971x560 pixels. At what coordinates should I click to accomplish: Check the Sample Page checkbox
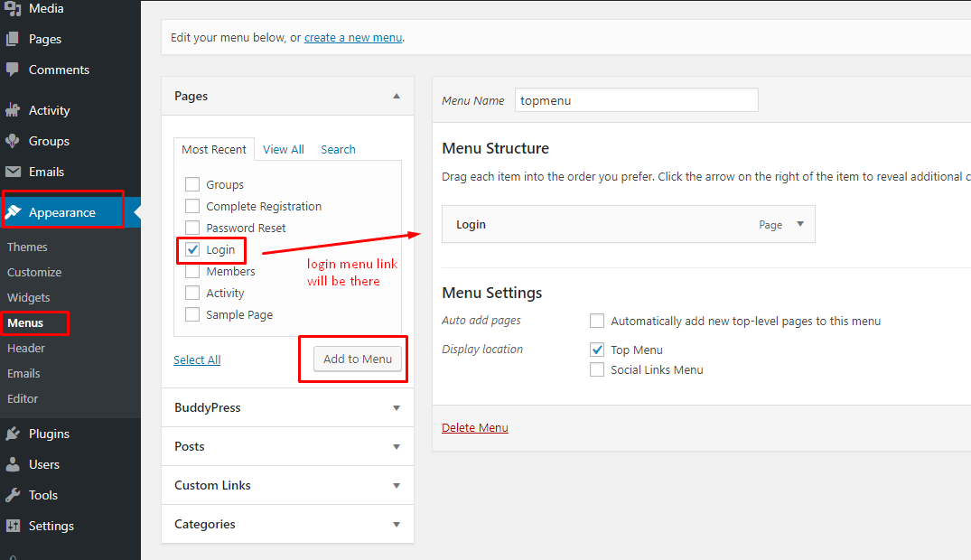192,314
